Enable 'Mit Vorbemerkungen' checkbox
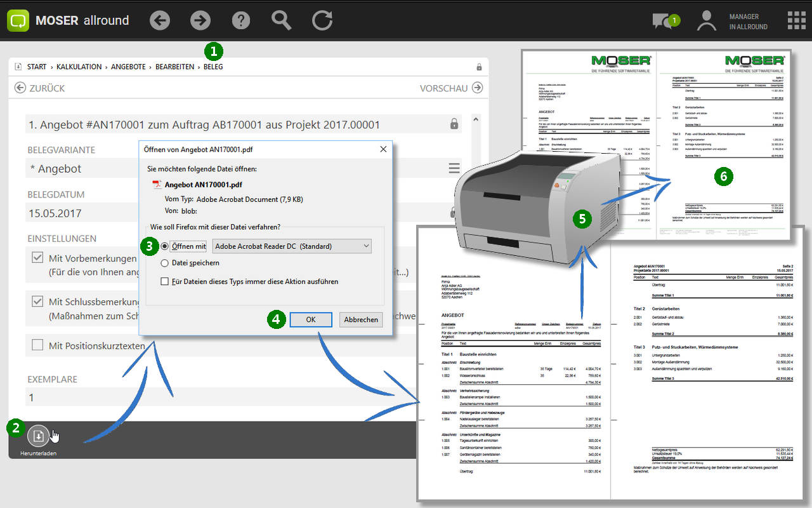The width and height of the screenshot is (812, 508). pyautogui.click(x=37, y=258)
